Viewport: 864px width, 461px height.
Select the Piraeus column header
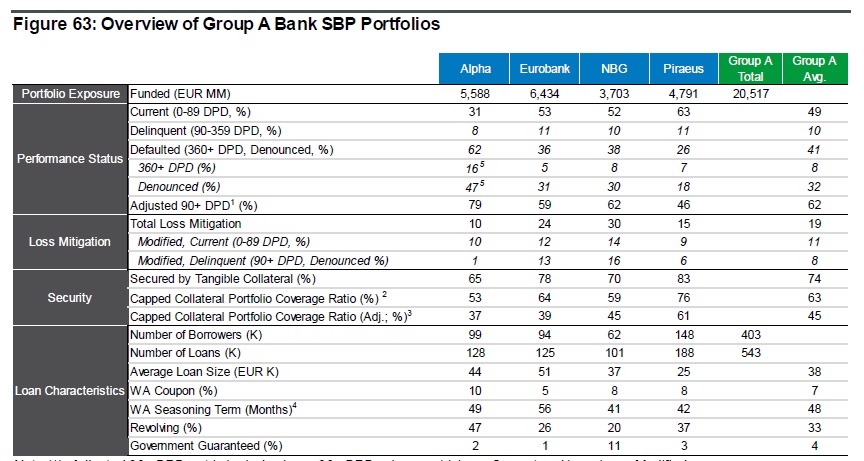pyautogui.click(x=684, y=69)
